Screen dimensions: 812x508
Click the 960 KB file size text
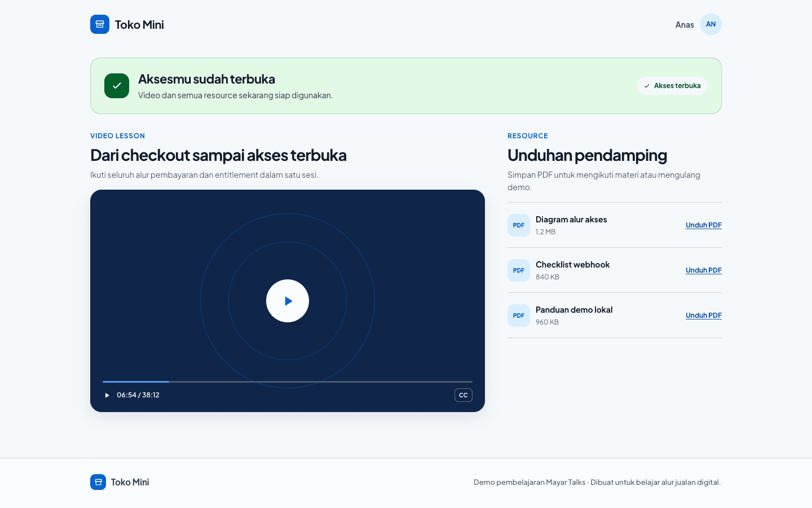coord(547,322)
